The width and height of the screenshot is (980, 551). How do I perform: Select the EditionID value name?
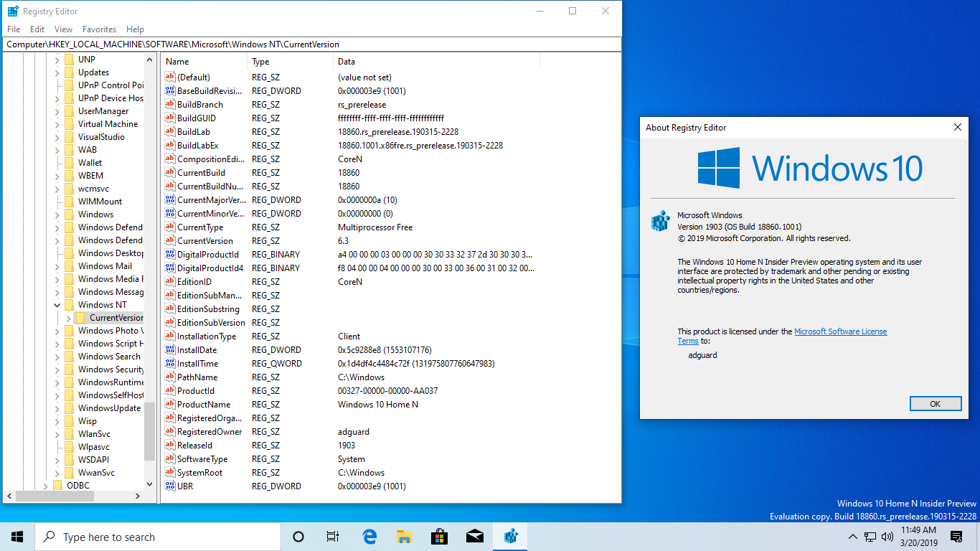(194, 281)
